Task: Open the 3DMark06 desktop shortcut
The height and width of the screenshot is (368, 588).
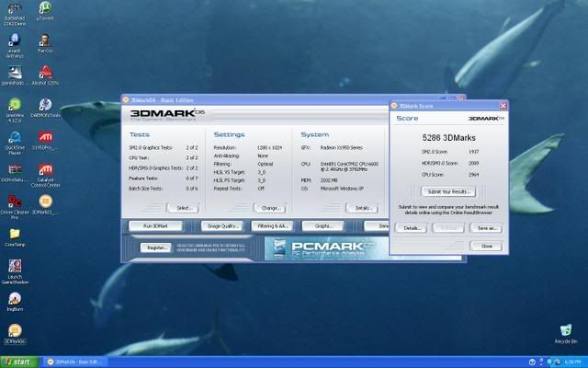Action: tap(15, 334)
